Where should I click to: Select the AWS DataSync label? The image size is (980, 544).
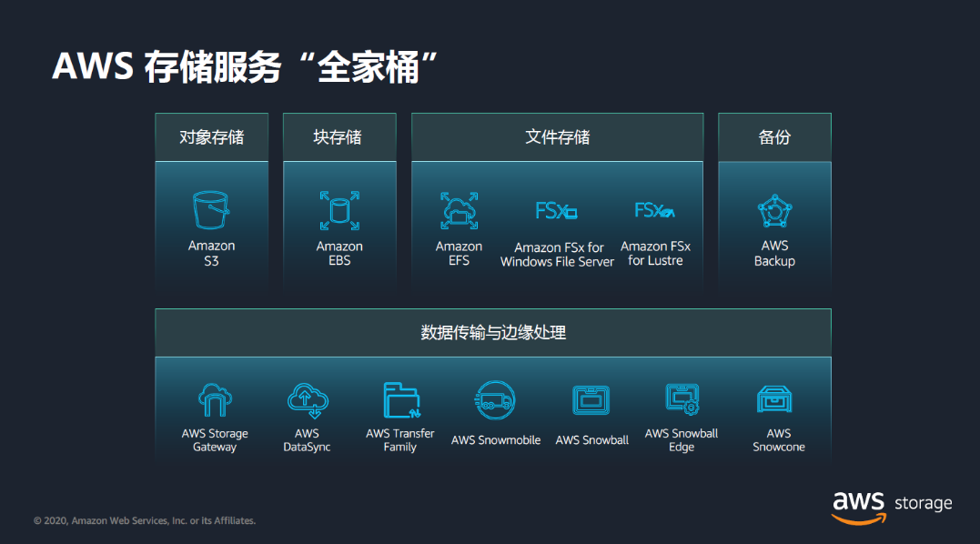tap(307, 439)
